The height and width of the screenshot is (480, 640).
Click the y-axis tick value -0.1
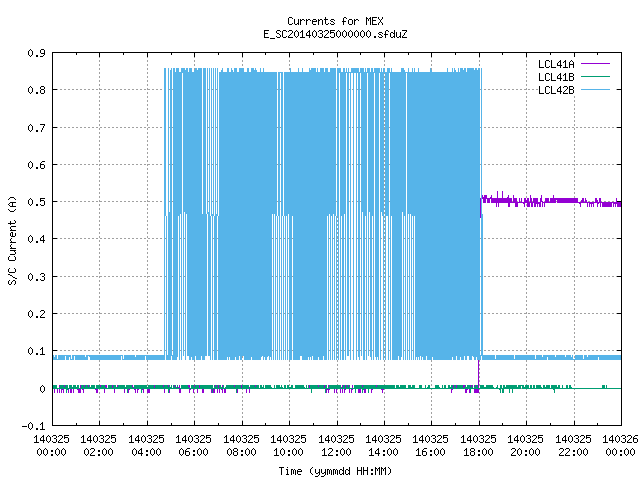click(33, 426)
